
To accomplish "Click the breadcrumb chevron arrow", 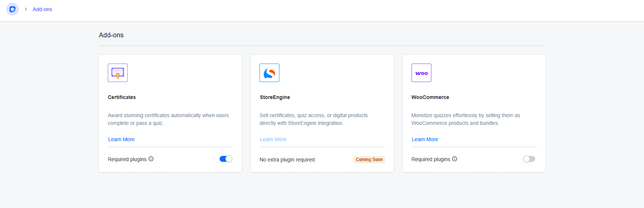I will point(26,9).
